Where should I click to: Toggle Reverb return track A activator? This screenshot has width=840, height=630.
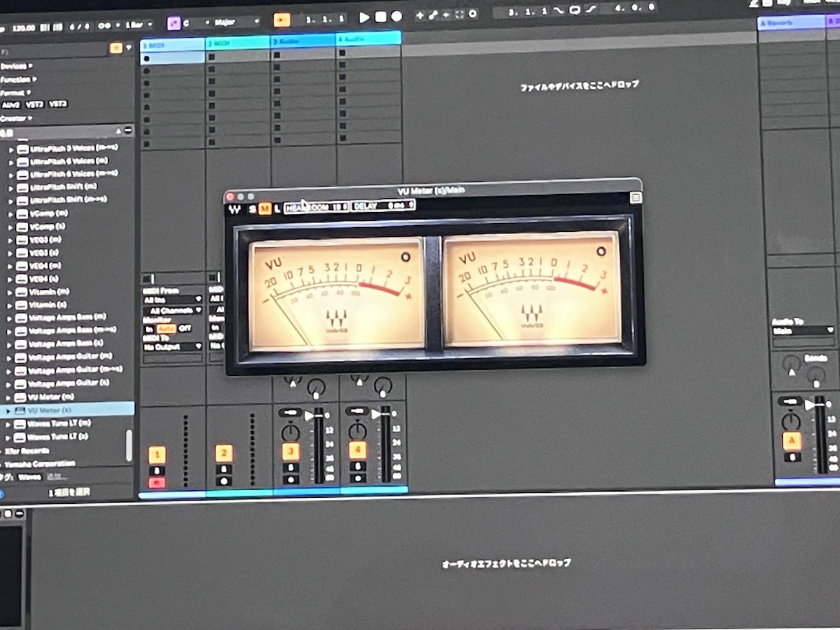792,441
